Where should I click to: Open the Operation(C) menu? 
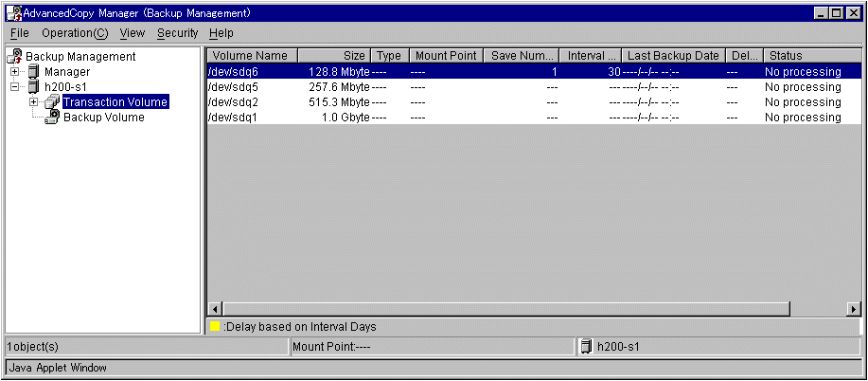(x=76, y=33)
